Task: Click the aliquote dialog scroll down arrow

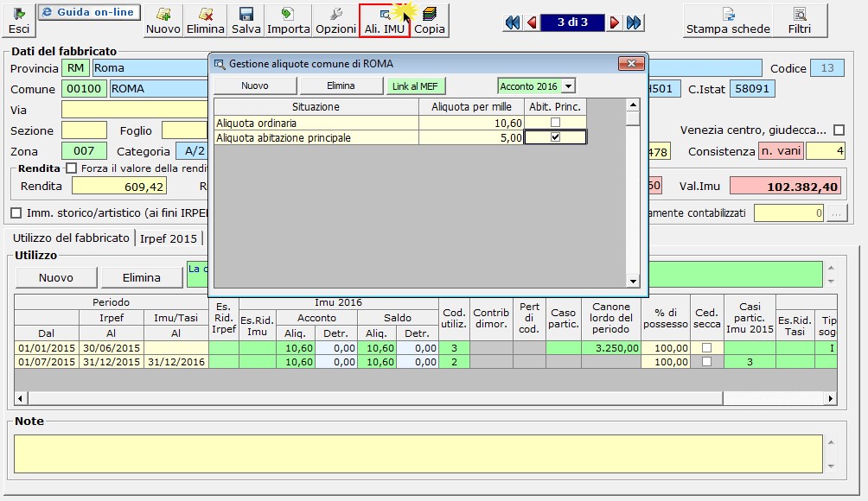Action: click(633, 282)
